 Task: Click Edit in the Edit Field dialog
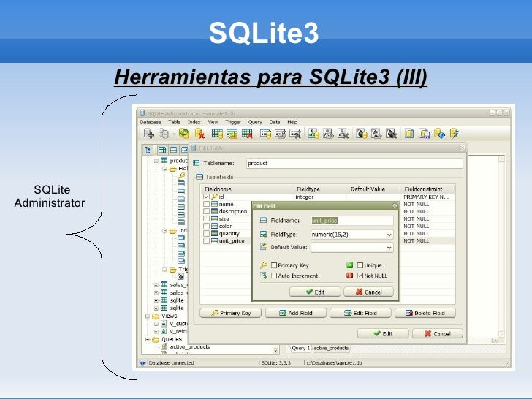click(x=315, y=292)
